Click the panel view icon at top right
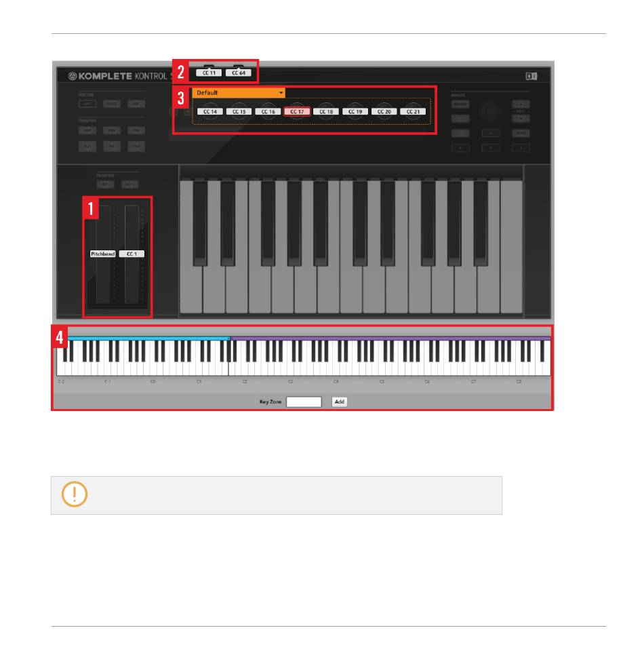The image size is (644, 645). click(x=531, y=76)
